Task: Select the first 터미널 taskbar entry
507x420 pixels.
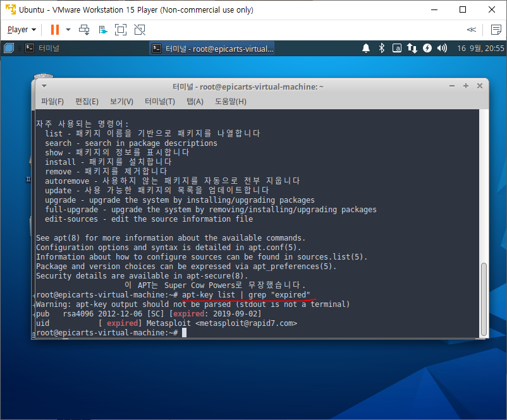Action: (x=42, y=49)
